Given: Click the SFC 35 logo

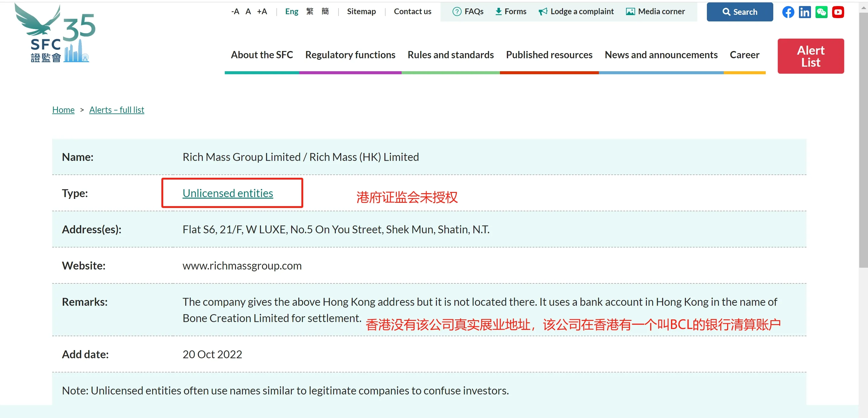Looking at the screenshot, I should pos(55,33).
